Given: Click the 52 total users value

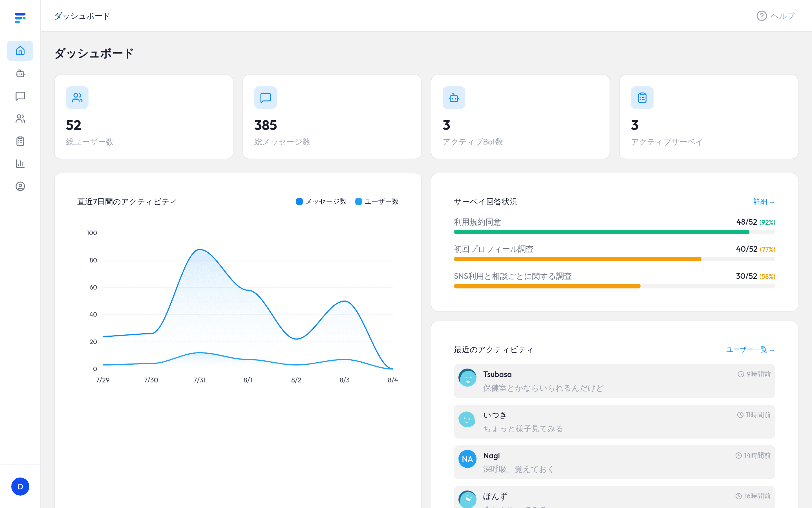Looking at the screenshot, I should tap(74, 125).
